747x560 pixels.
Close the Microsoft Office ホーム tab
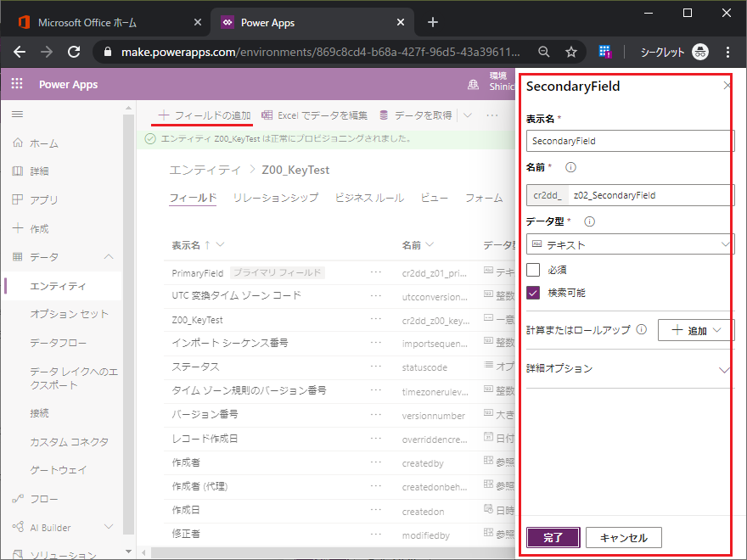[x=197, y=22]
